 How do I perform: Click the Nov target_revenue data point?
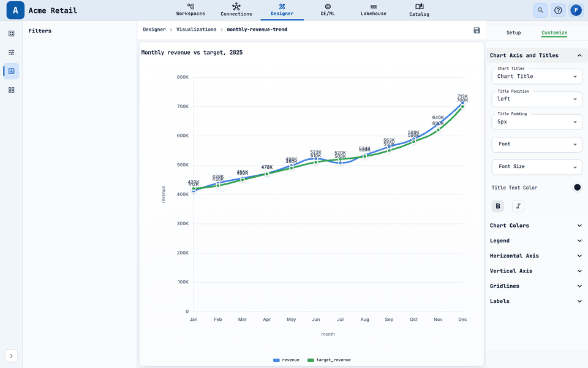(438, 130)
